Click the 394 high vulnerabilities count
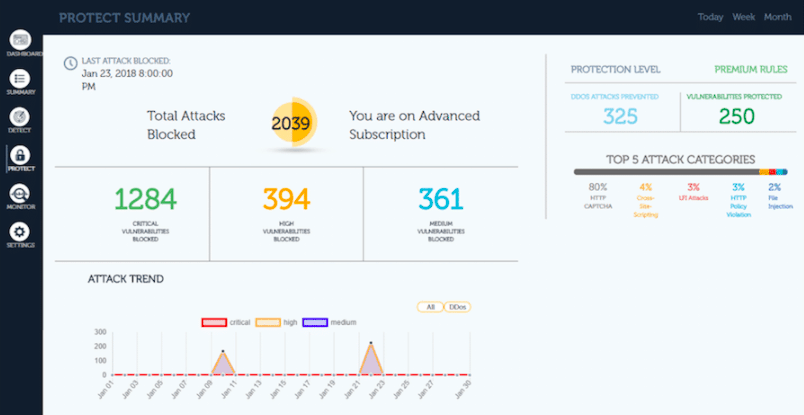The height and width of the screenshot is (415, 804). 287,199
